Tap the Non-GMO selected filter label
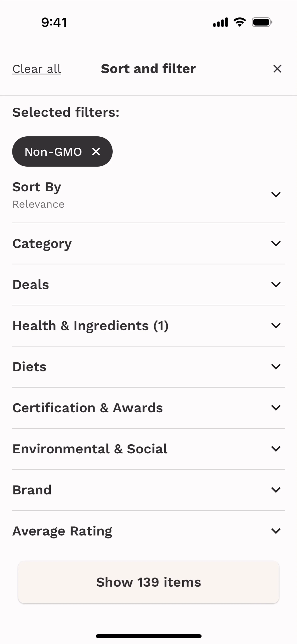297x644 pixels. (x=53, y=152)
